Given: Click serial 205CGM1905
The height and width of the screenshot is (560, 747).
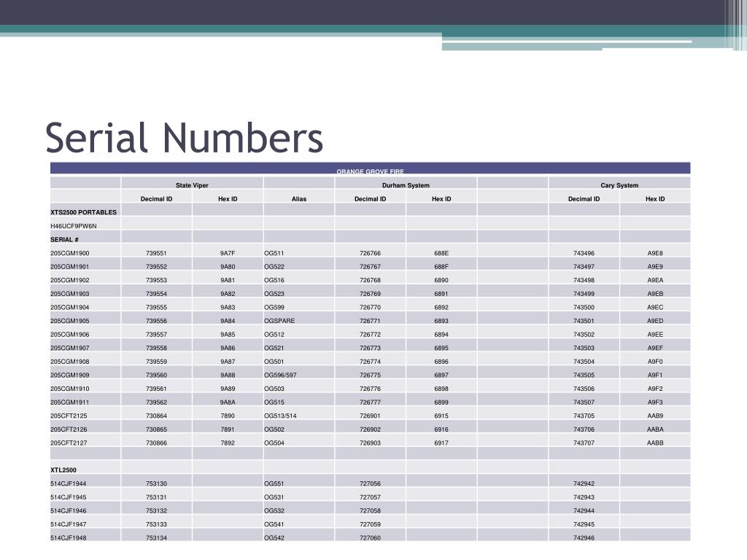Looking at the screenshot, I should [x=69, y=321].
